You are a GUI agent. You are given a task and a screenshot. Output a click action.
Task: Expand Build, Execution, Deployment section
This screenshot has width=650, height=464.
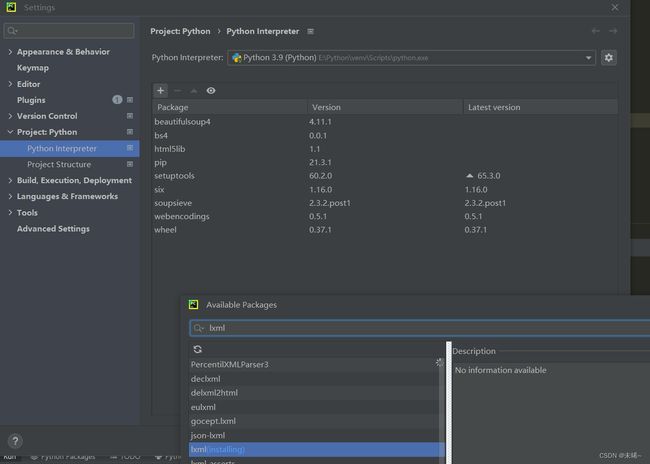[10, 180]
